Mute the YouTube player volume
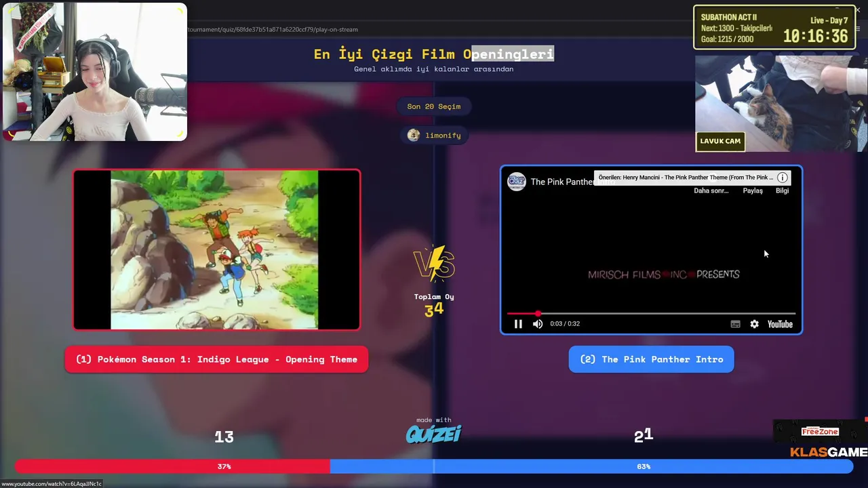Image resolution: width=868 pixels, height=488 pixels. (538, 324)
